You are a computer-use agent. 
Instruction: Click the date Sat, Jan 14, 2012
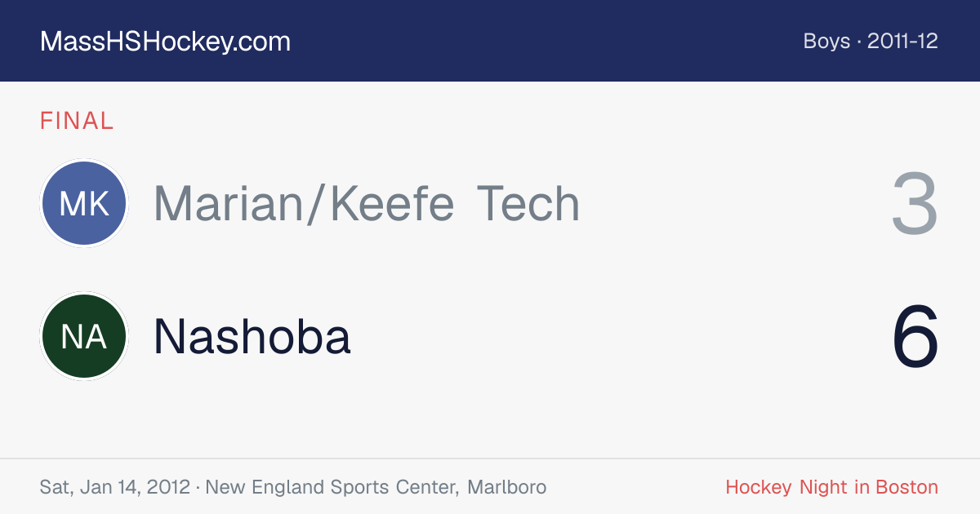pos(114,488)
